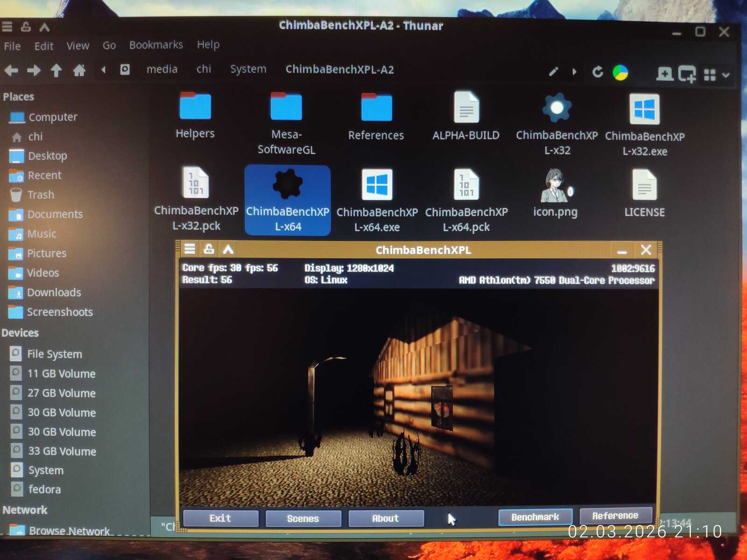Open the Help menu in Thunar
This screenshot has height=560, width=747.
point(208,44)
